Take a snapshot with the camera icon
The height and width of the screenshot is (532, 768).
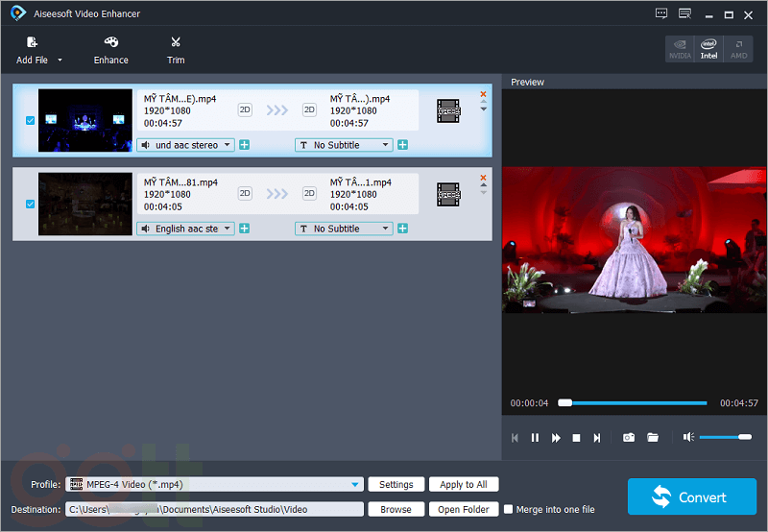coord(629,438)
